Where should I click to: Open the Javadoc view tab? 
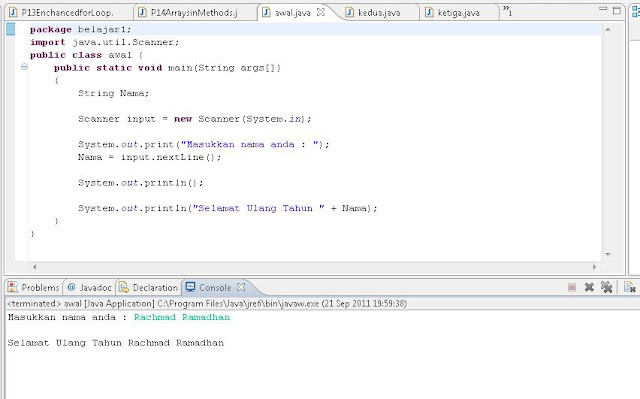click(x=89, y=288)
